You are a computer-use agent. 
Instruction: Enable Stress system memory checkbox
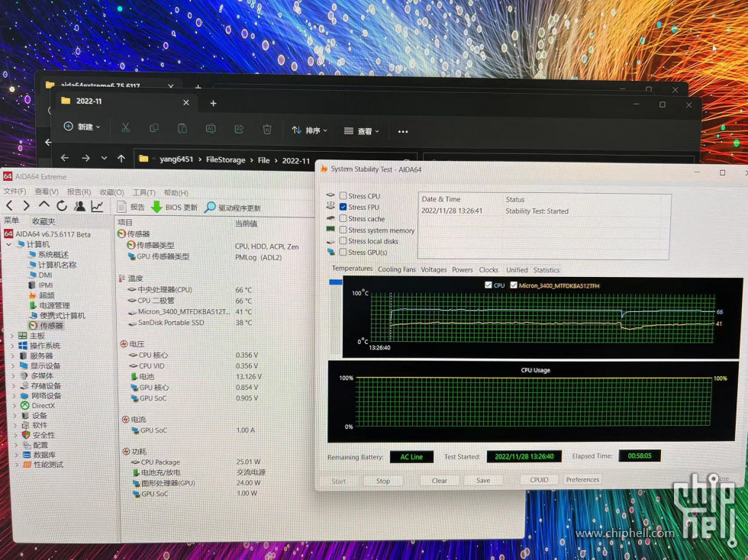tap(343, 230)
